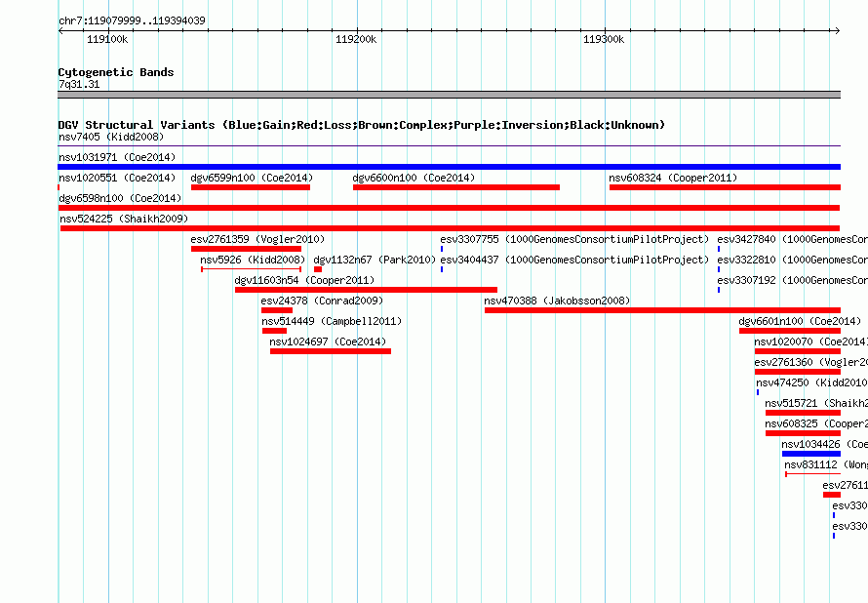Image resolution: width=868 pixels, height=603 pixels.
Task: Click the red bar under nsv470388
Action: (x=662, y=310)
